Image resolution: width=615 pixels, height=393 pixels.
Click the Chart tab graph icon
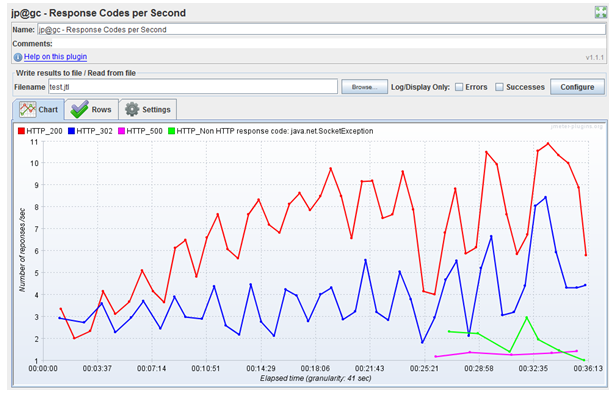click(x=27, y=109)
